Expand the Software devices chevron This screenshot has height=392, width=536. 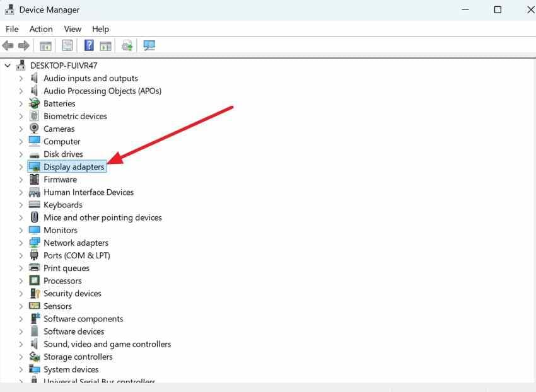[x=21, y=331]
